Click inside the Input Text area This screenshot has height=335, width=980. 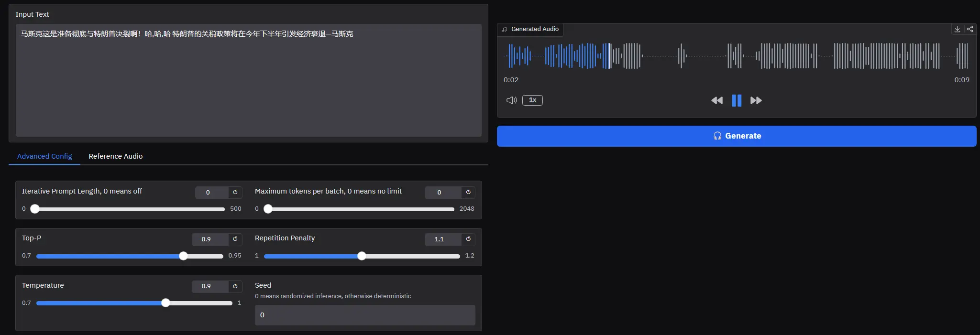248,81
